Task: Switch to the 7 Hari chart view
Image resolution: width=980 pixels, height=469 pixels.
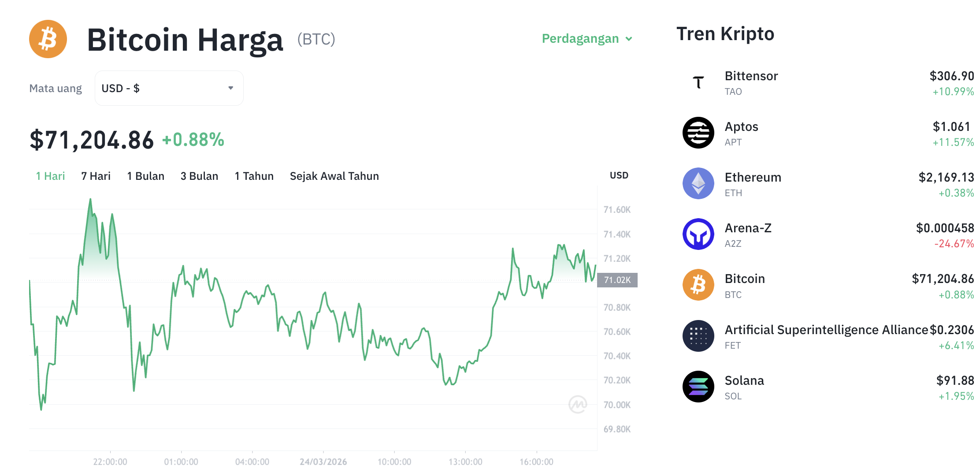Action: point(96,176)
